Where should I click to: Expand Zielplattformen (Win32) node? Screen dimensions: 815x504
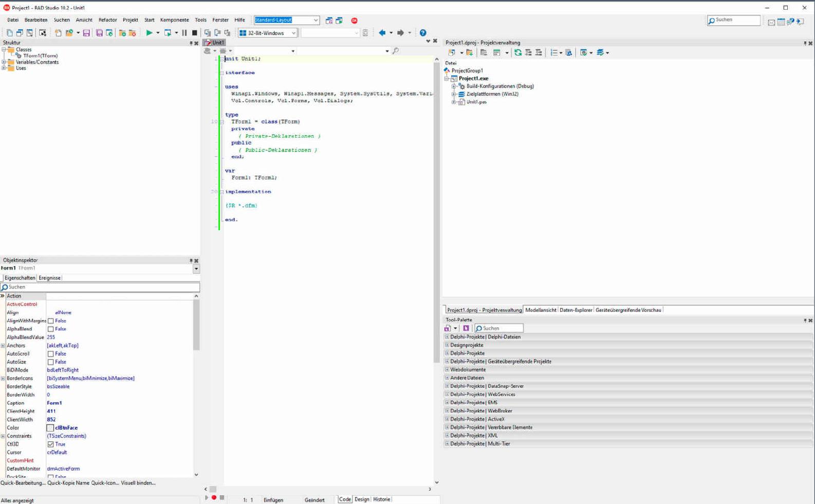(x=454, y=94)
